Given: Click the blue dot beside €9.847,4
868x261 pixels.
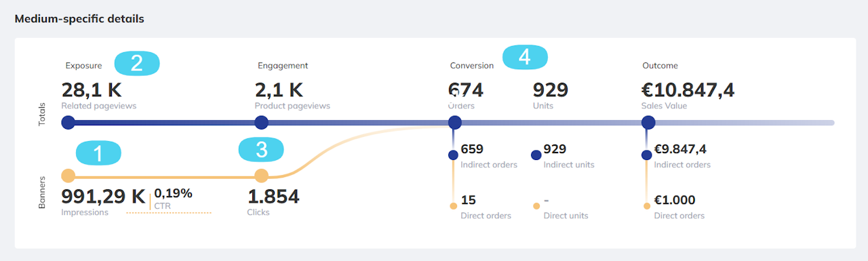Looking at the screenshot, I should click(x=647, y=155).
